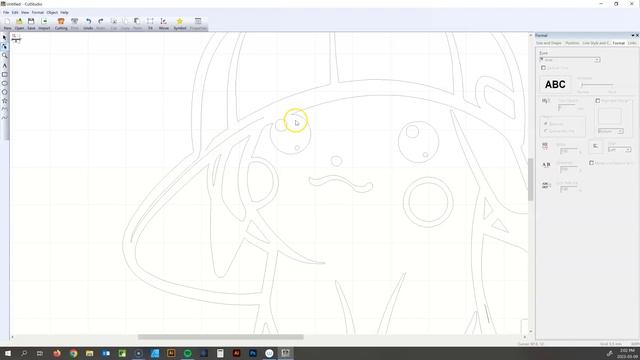Toggle the checkbox beside the character spacing field
This screenshot has height=360, width=640.
click(591, 163)
